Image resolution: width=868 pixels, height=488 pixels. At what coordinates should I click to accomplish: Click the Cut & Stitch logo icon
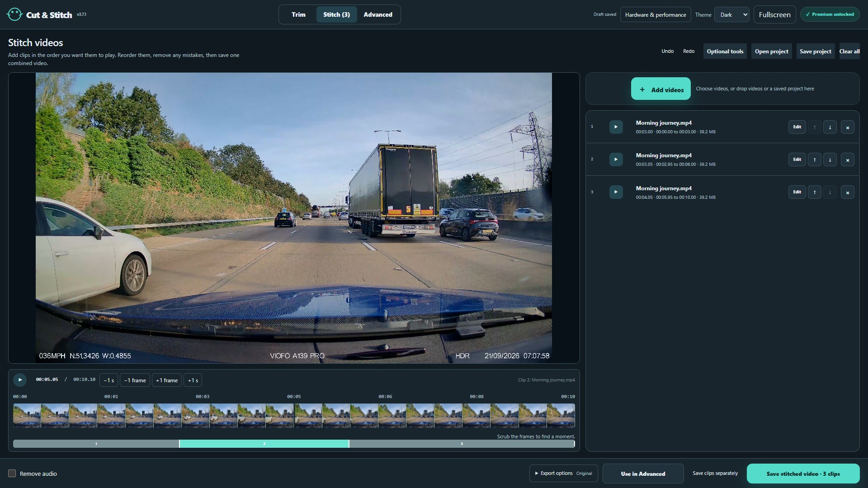(14, 14)
